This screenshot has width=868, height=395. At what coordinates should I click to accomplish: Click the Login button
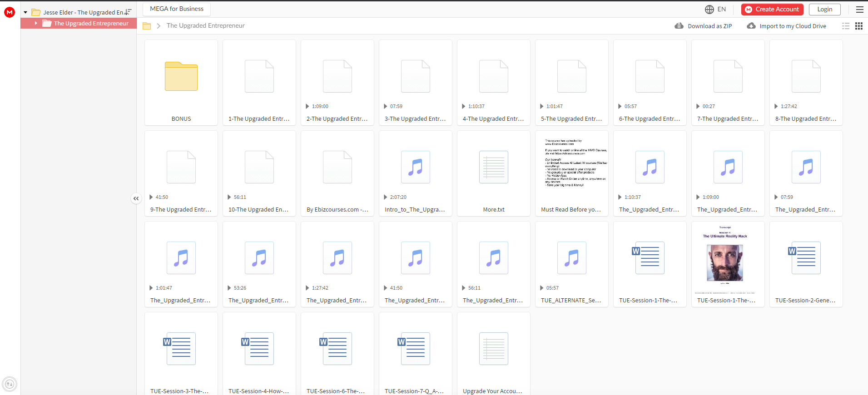(825, 9)
